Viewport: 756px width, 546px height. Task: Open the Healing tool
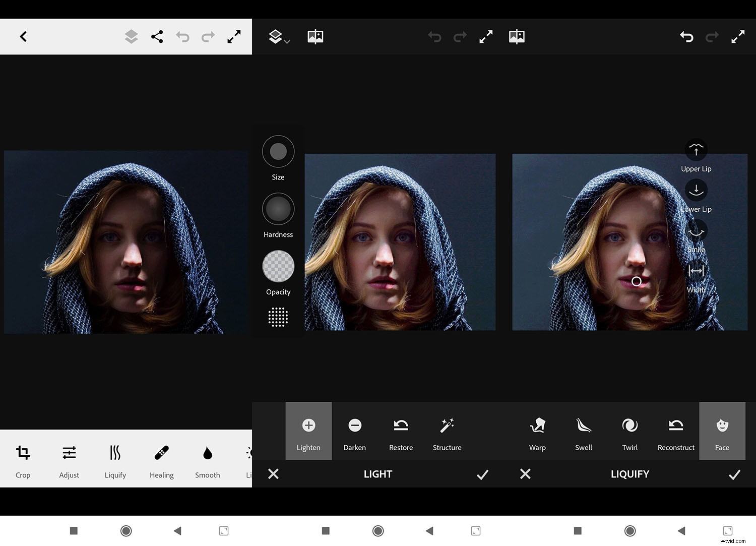pyautogui.click(x=161, y=460)
